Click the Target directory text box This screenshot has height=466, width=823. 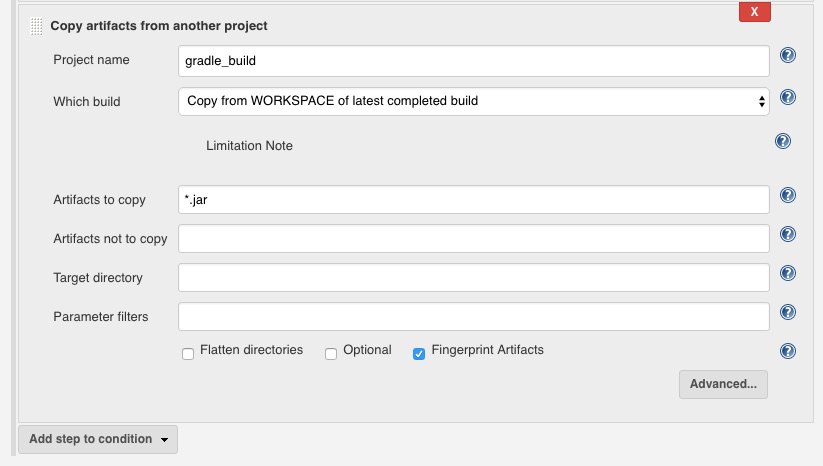474,278
